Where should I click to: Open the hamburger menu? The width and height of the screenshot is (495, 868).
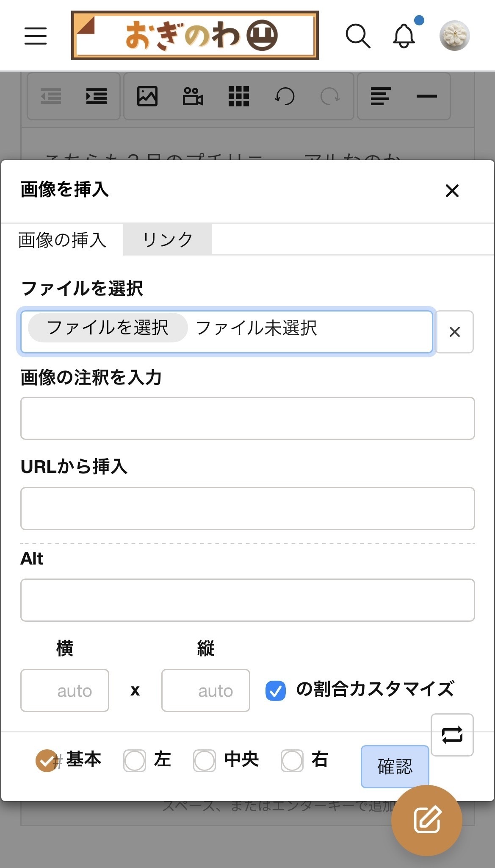[36, 36]
